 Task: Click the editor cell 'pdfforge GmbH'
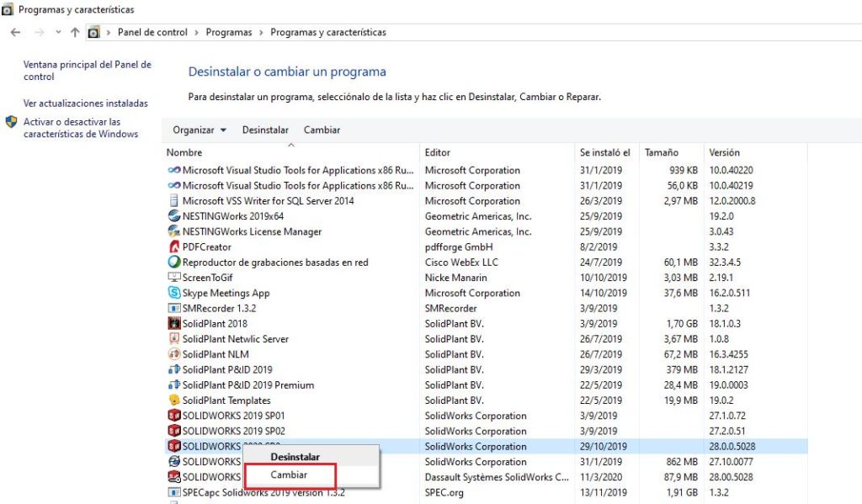coord(459,247)
